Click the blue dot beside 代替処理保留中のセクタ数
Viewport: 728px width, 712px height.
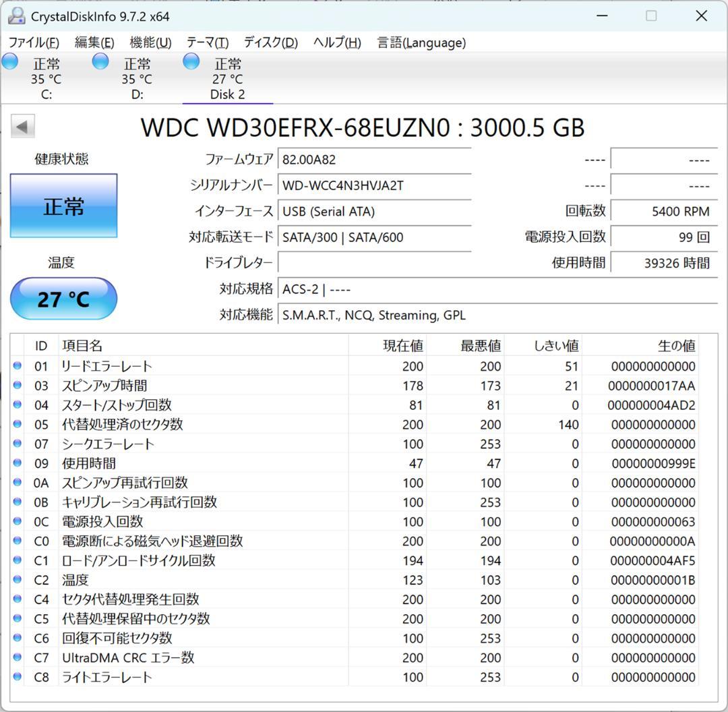pos(17,618)
